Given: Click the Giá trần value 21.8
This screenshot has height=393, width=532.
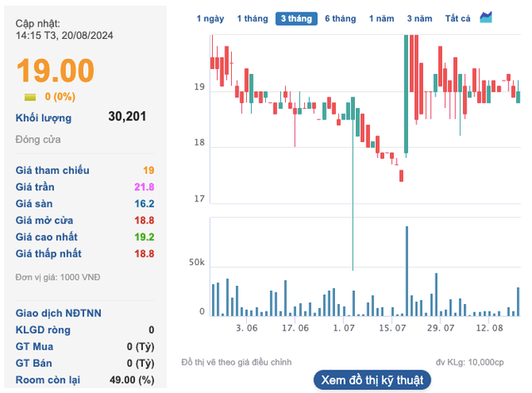Looking at the screenshot, I should point(144,186).
